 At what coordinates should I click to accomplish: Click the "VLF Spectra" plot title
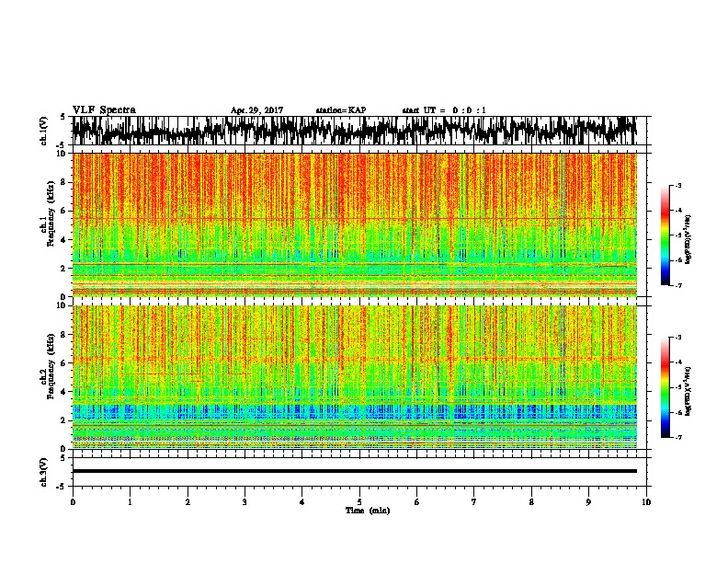(x=104, y=110)
